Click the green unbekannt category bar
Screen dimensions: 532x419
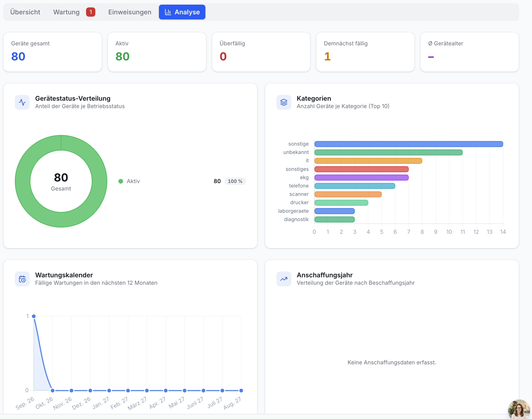point(388,152)
